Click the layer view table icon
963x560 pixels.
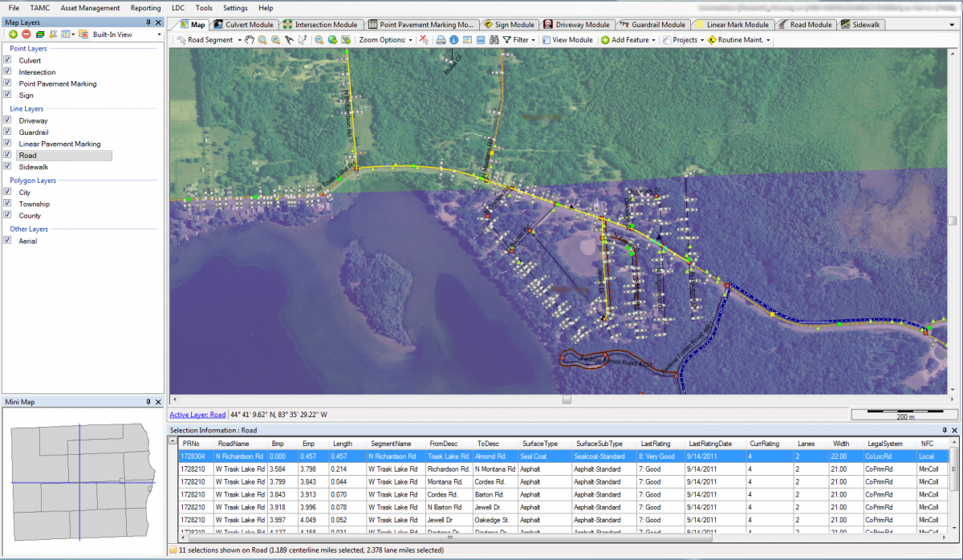tap(67, 34)
